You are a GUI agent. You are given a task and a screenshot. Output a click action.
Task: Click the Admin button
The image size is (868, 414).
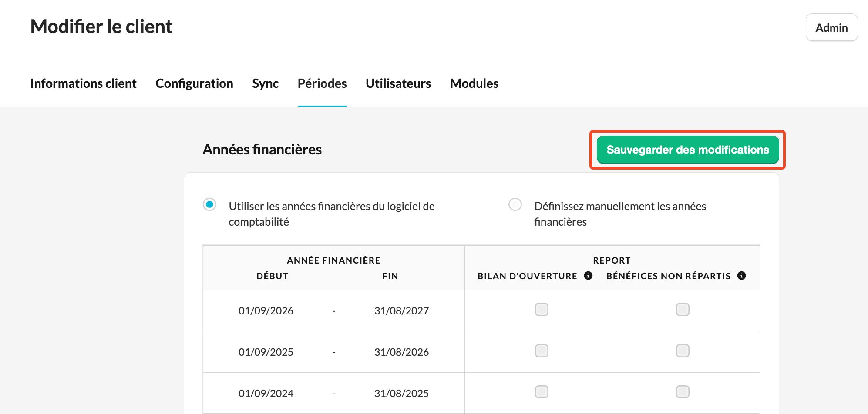pos(831,28)
